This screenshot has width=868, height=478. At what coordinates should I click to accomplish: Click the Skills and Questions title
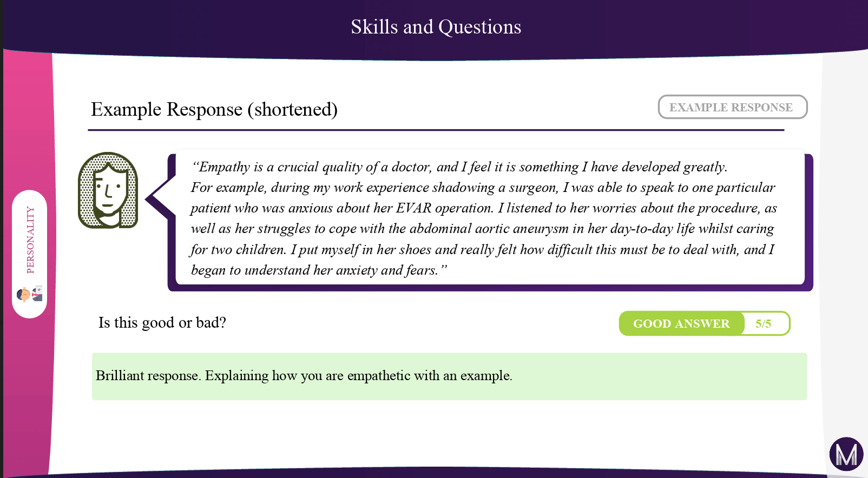point(436,27)
